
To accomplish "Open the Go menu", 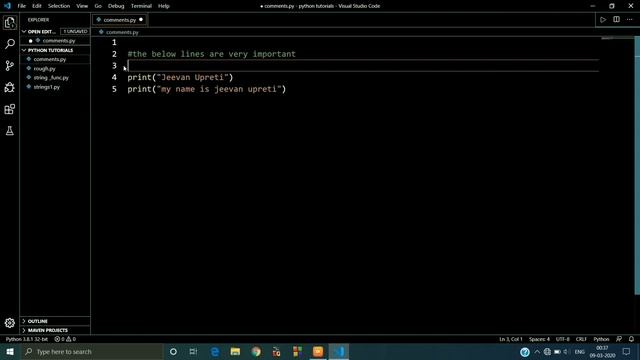I will coord(98,6).
